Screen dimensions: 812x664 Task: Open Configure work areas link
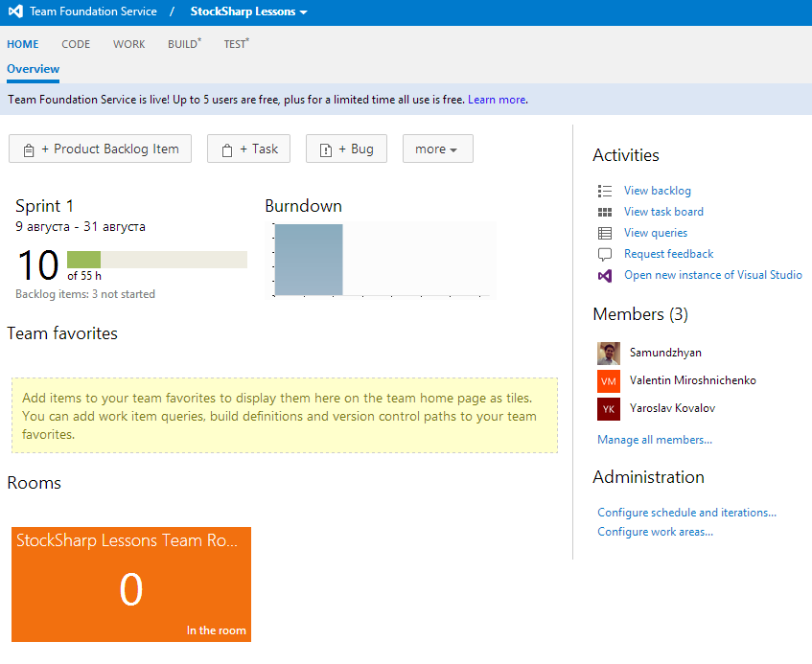tap(655, 532)
